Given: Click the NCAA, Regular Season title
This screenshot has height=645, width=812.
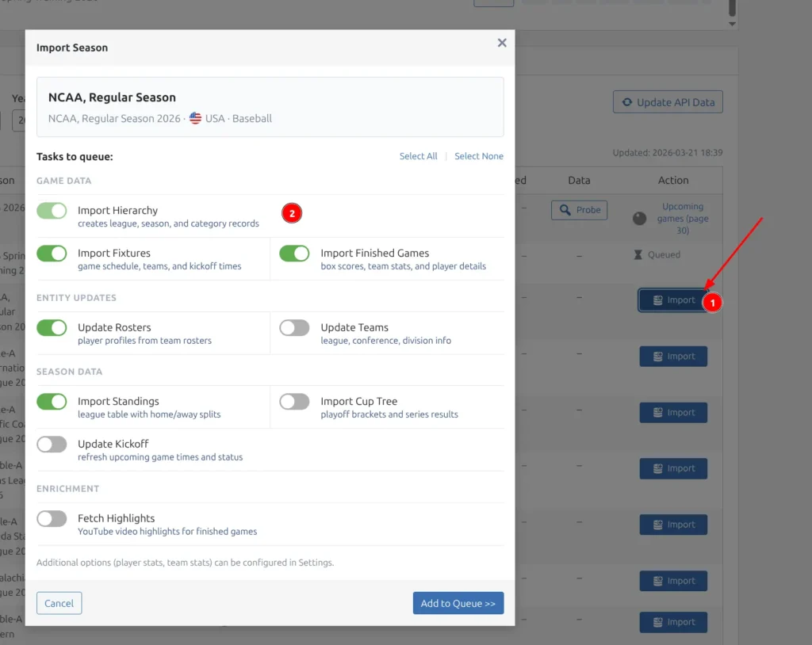Looking at the screenshot, I should [x=112, y=97].
